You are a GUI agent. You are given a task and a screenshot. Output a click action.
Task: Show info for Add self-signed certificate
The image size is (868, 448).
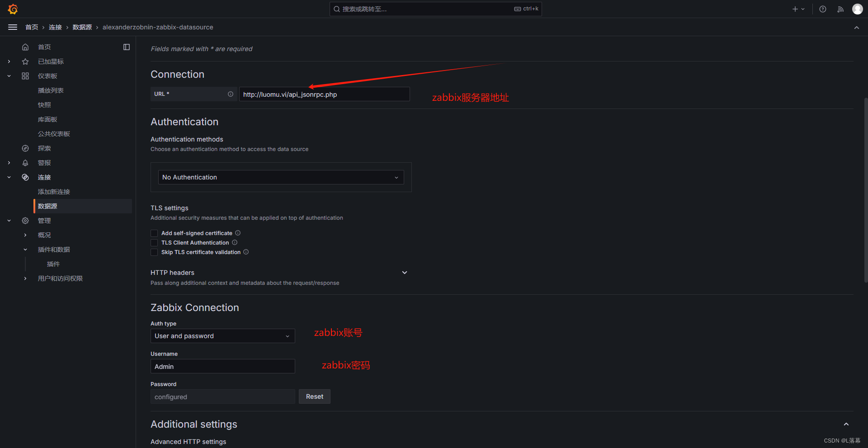pos(238,233)
